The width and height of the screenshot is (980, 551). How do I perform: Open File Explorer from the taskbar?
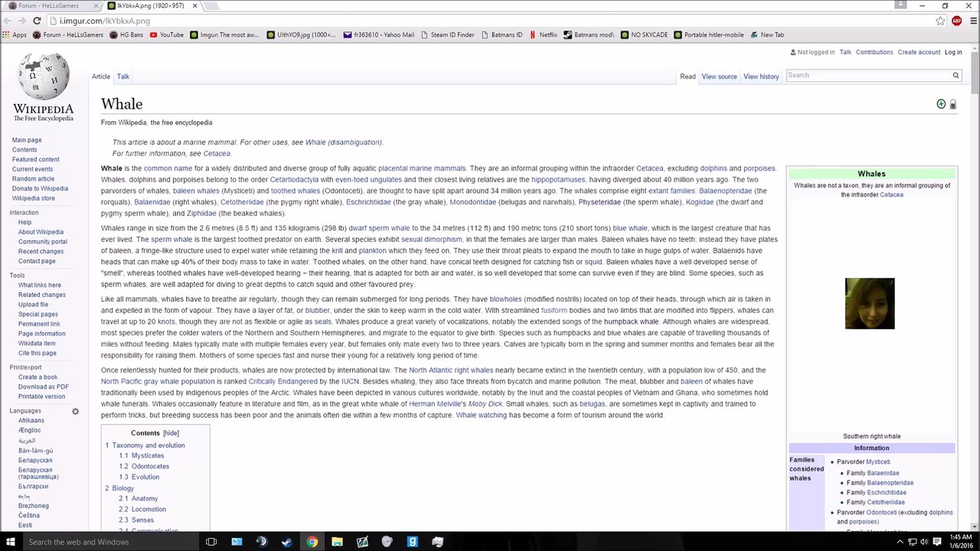coord(337,542)
